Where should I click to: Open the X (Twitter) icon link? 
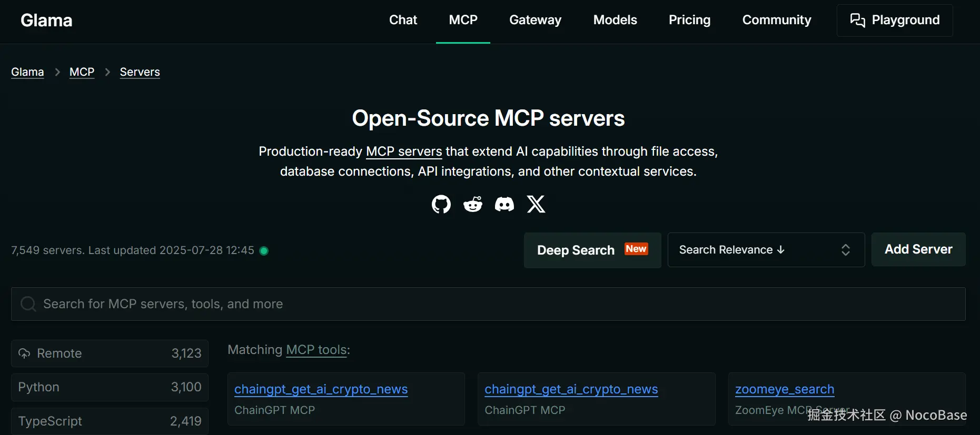coord(536,204)
